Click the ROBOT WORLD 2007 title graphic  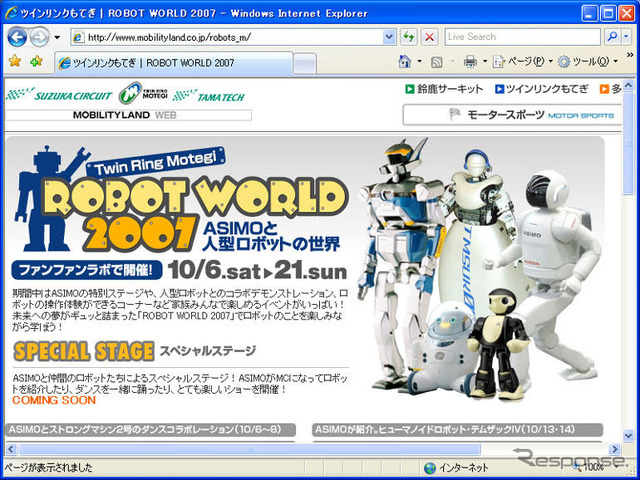tap(196, 212)
